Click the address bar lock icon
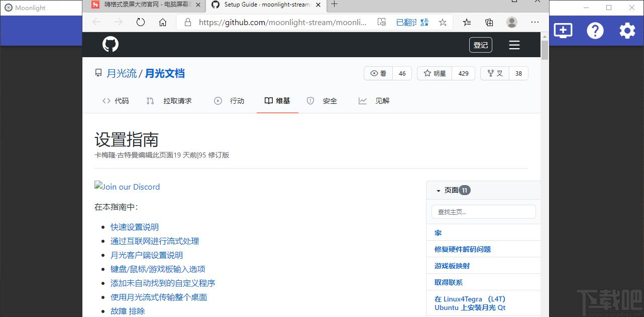 pos(188,22)
